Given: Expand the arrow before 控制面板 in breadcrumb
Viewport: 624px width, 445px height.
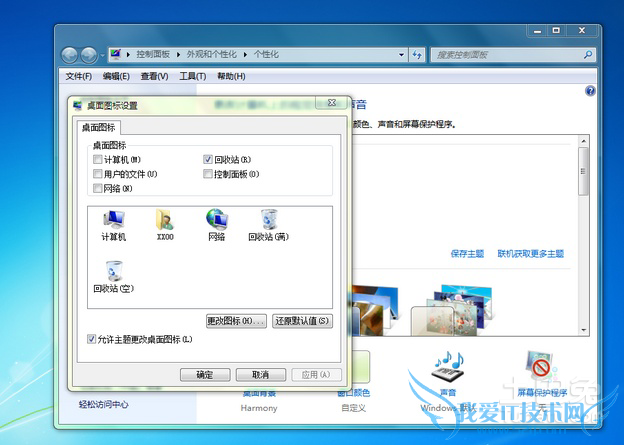Looking at the screenshot, I should coord(128,55).
